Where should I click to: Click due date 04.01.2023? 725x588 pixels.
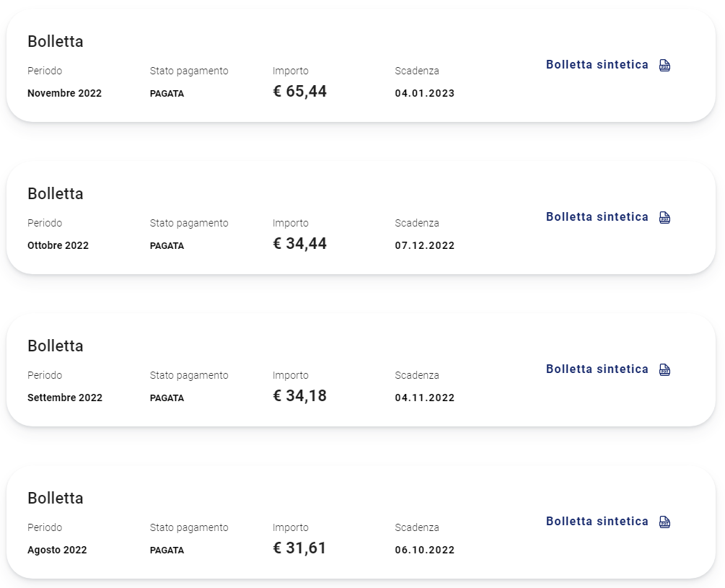point(424,93)
